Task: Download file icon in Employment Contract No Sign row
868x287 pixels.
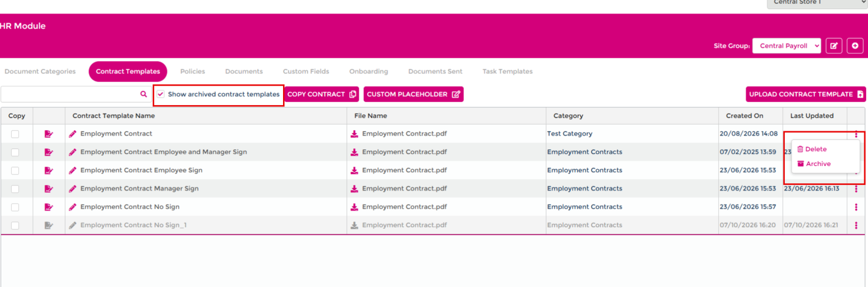Action: pyautogui.click(x=355, y=207)
